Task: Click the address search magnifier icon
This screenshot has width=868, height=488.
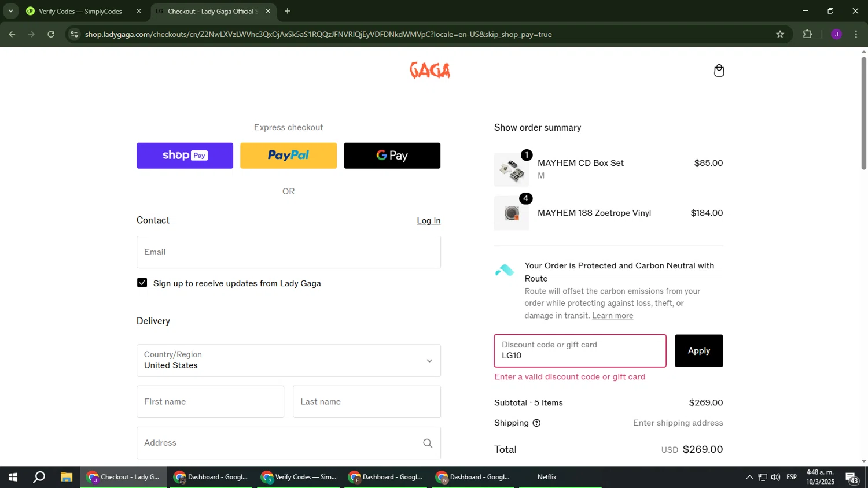Action: pyautogui.click(x=428, y=443)
